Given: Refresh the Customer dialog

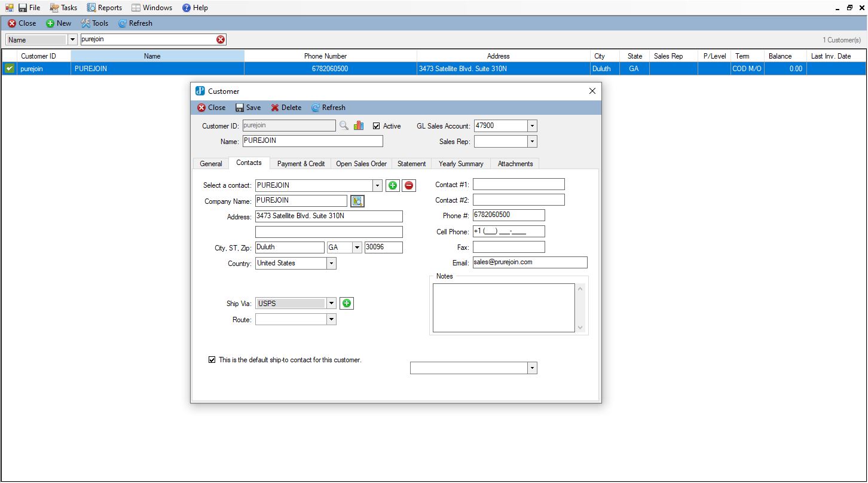Looking at the screenshot, I should (328, 108).
